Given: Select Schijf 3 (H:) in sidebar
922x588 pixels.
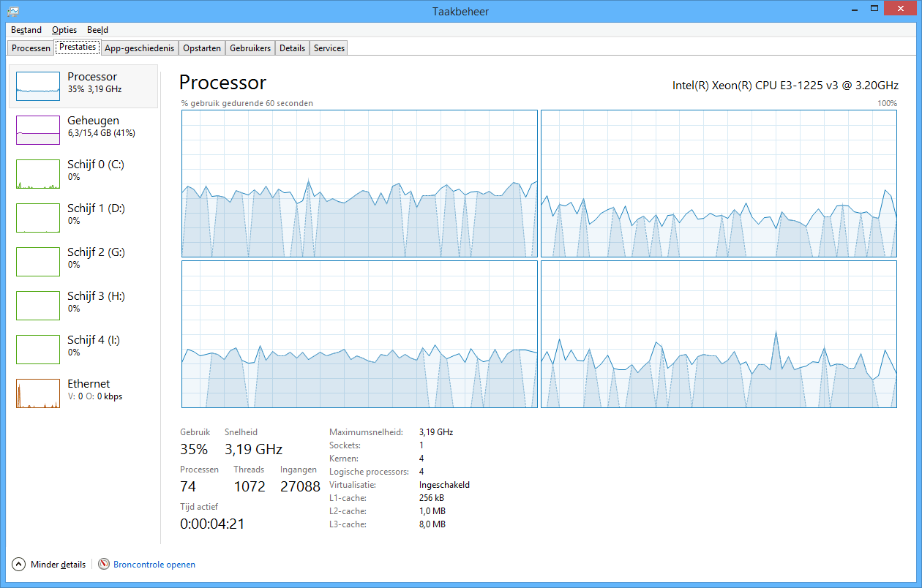Looking at the screenshot, I should tap(83, 306).
